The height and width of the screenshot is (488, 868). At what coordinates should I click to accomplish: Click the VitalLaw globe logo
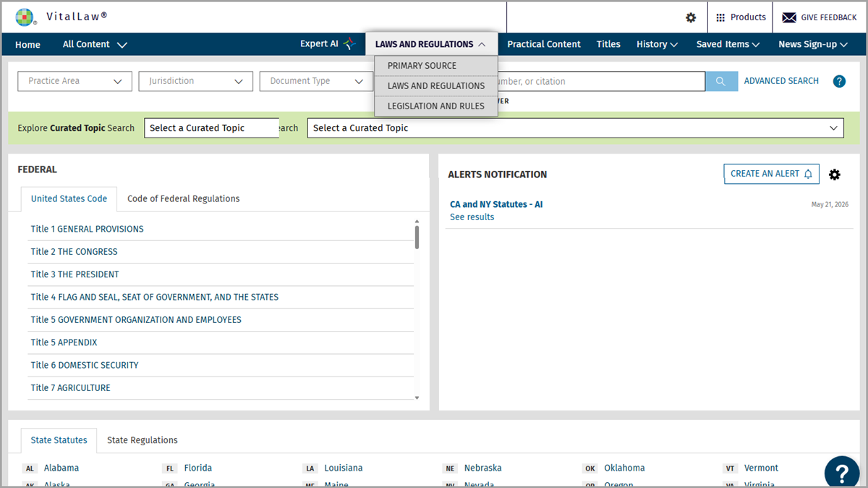tap(25, 17)
